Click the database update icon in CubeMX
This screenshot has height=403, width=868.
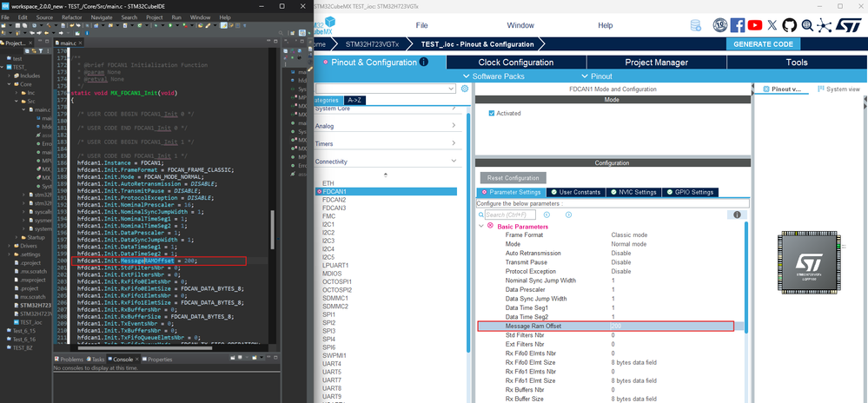[696, 25]
